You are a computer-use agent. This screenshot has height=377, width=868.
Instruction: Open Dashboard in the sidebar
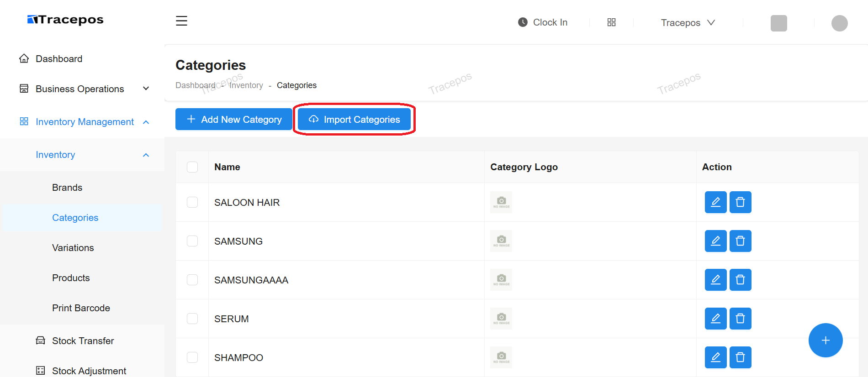click(x=59, y=59)
